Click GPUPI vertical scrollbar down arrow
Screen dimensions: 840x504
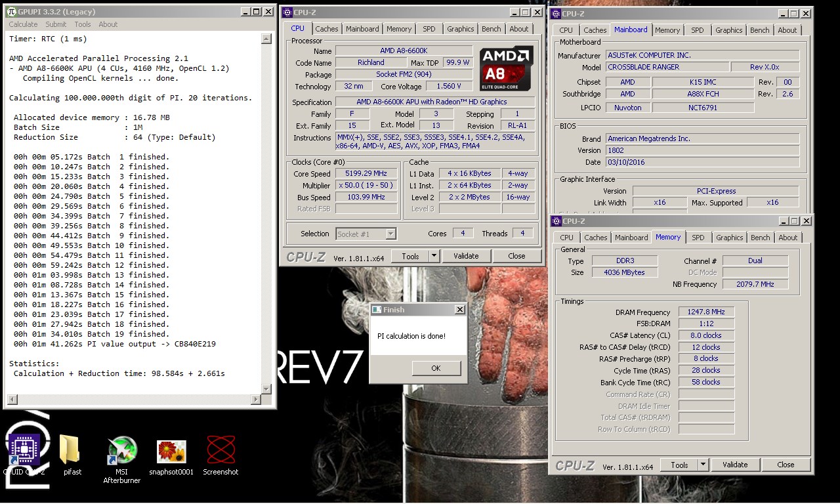(266, 389)
